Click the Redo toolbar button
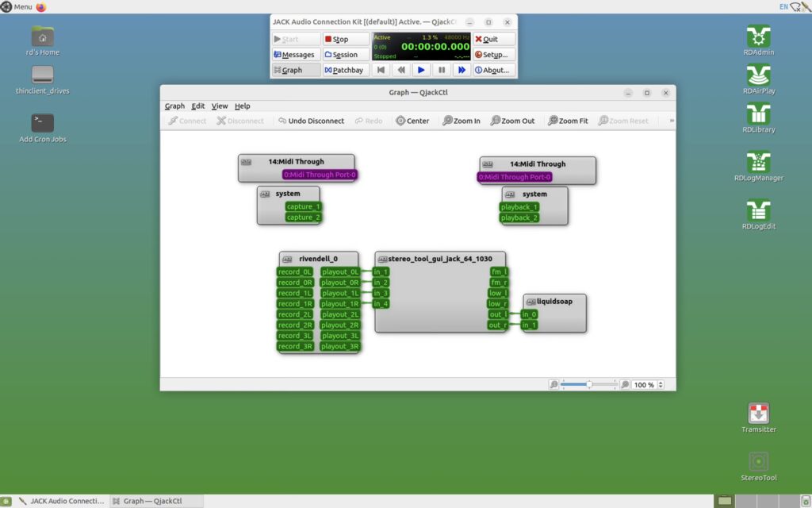The image size is (812, 508). (369, 121)
